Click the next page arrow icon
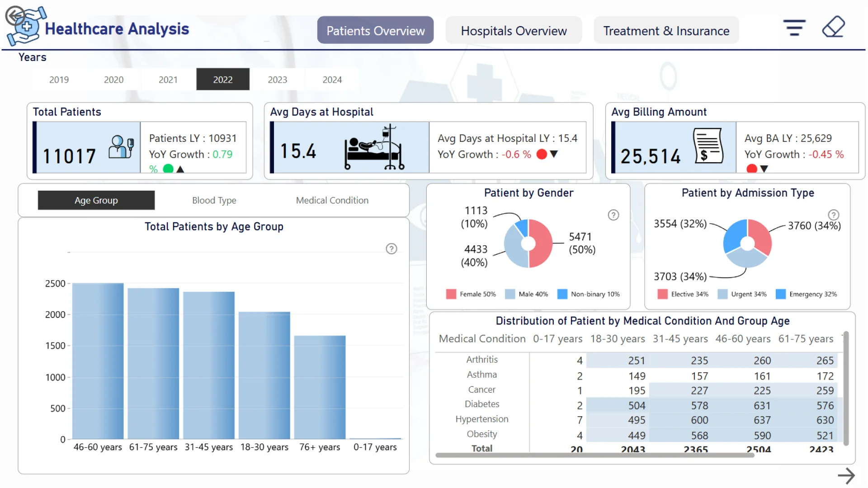 point(846,475)
